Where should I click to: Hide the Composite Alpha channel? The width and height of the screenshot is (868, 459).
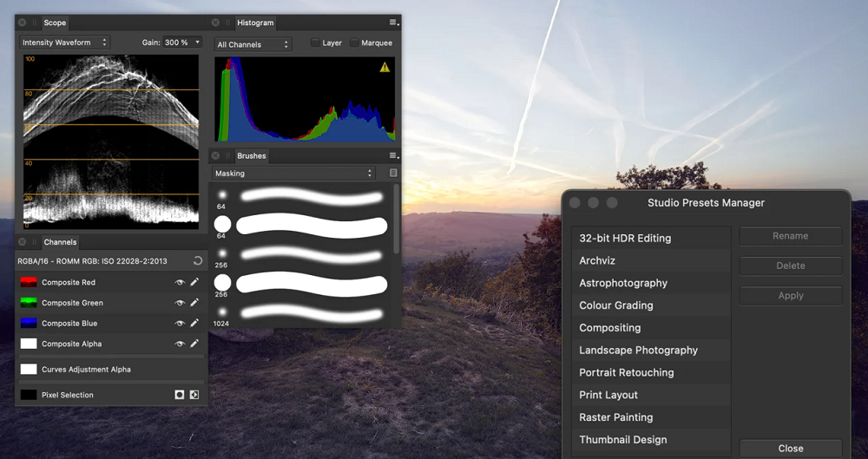click(x=180, y=344)
